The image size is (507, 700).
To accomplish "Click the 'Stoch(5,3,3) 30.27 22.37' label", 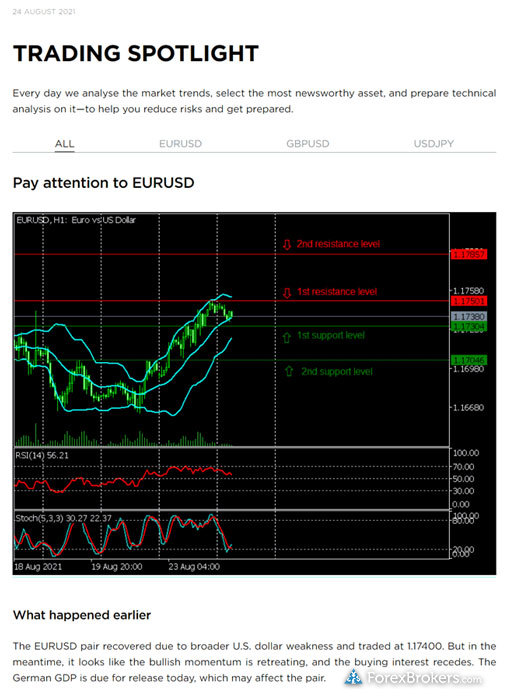I will pos(63,518).
